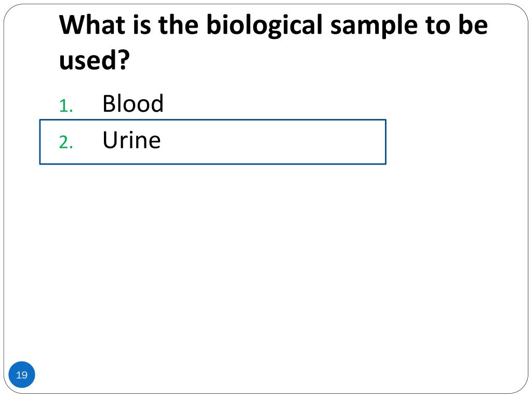Image resolution: width=532 pixels, height=399 pixels.
Task: Click the green number 2. list marker
Action: tap(66, 142)
